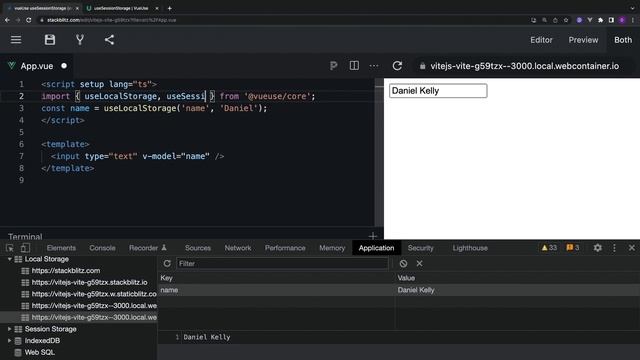The width and height of the screenshot is (640, 360).
Task: Show the 3 issues counter
Action: (573, 248)
